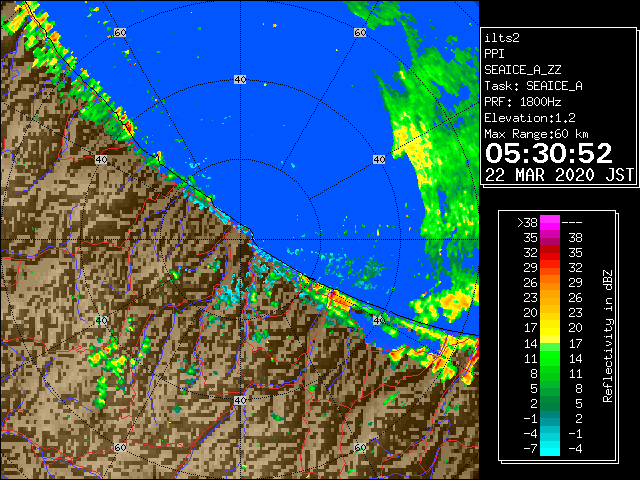
Task: Click the radar site name "ilts2"
Action: 502,38
